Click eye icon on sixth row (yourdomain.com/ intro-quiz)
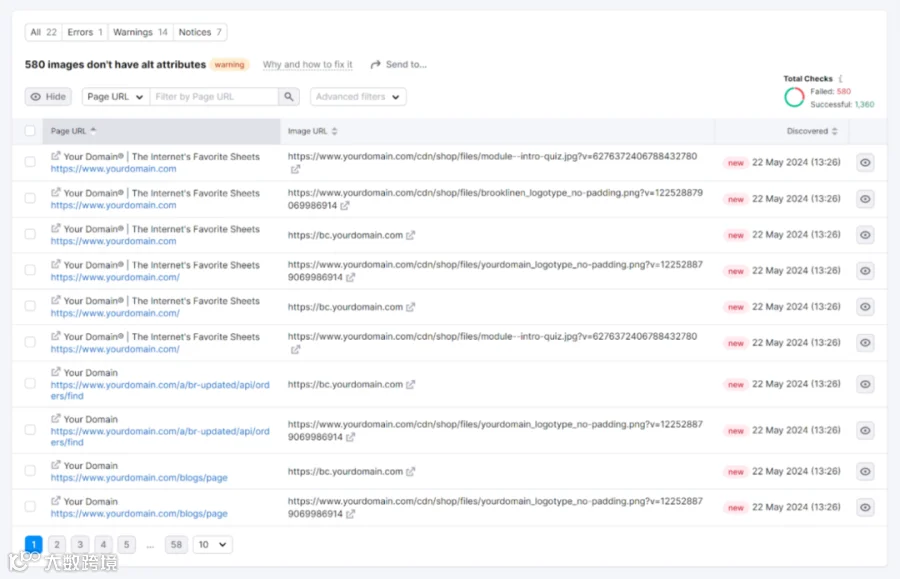900x579 pixels. (865, 343)
